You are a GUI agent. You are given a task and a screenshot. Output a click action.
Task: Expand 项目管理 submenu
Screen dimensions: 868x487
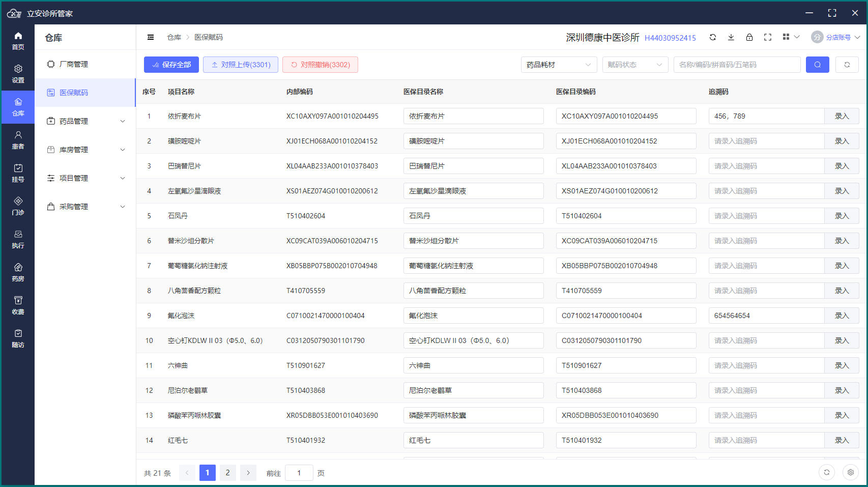click(85, 178)
